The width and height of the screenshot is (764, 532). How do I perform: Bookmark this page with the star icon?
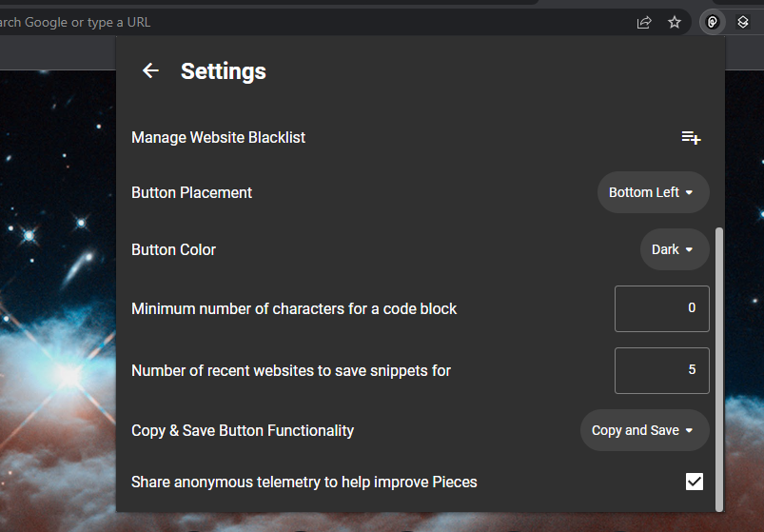(675, 22)
